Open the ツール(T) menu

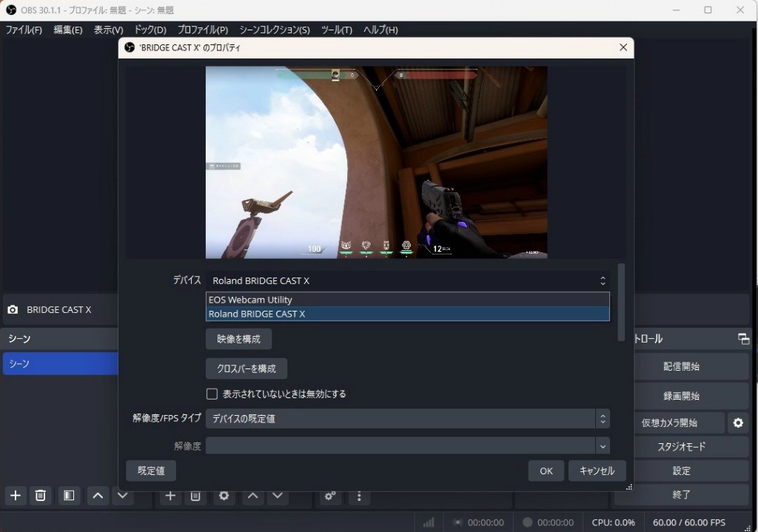tap(337, 30)
